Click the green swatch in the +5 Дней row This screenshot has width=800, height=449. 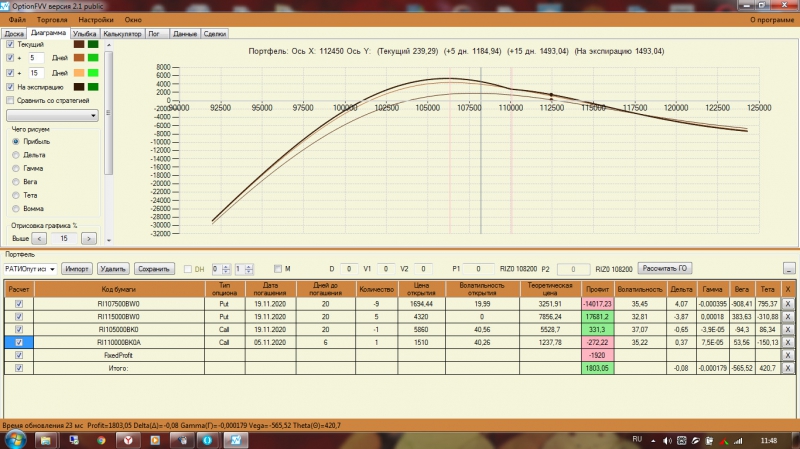click(x=93, y=58)
